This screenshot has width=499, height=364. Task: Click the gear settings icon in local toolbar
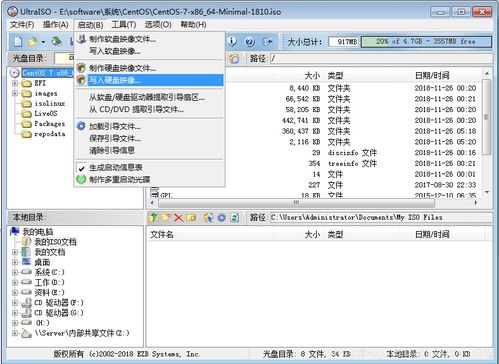click(222, 218)
